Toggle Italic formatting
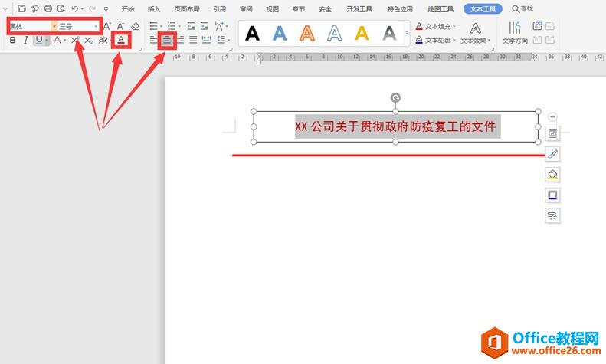The width and height of the screenshot is (606, 364). tap(25, 40)
